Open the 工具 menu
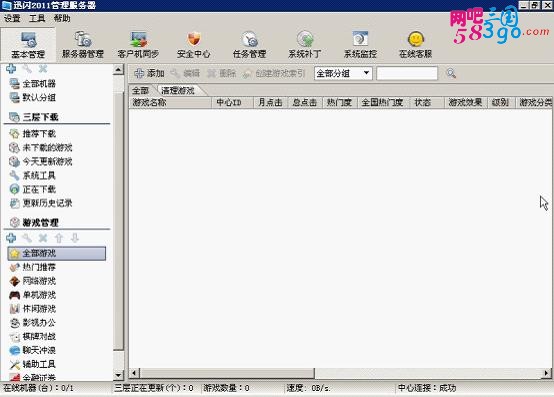The image size is (554, 397). click(x=37, y=18)
